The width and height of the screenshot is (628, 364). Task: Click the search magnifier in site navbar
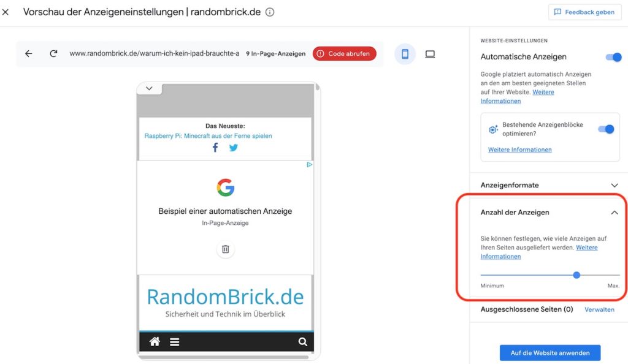[x=303, y=341]
